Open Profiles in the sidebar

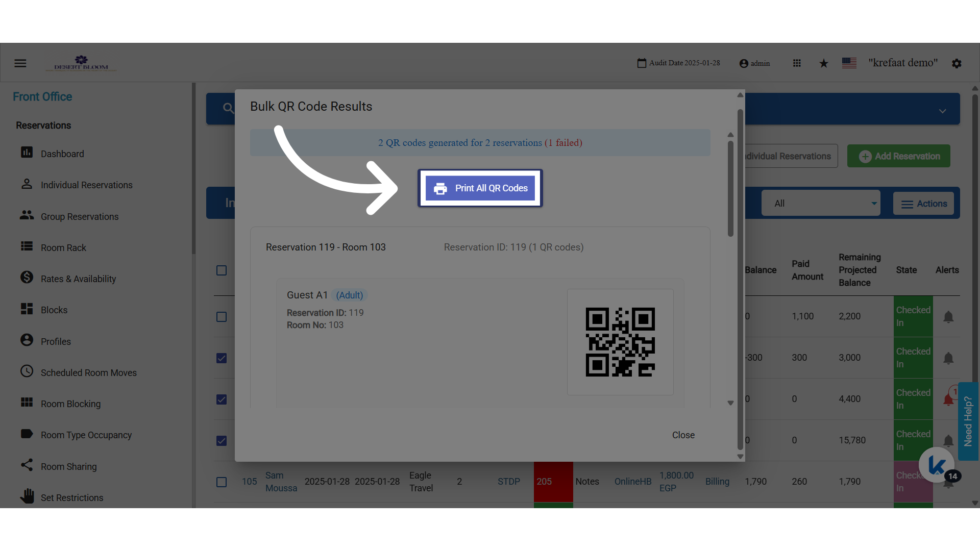[56, 341]
